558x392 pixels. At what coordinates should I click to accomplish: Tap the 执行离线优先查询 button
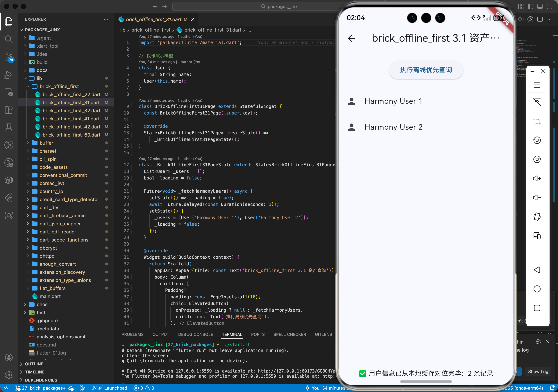click(x=426, y=70)
